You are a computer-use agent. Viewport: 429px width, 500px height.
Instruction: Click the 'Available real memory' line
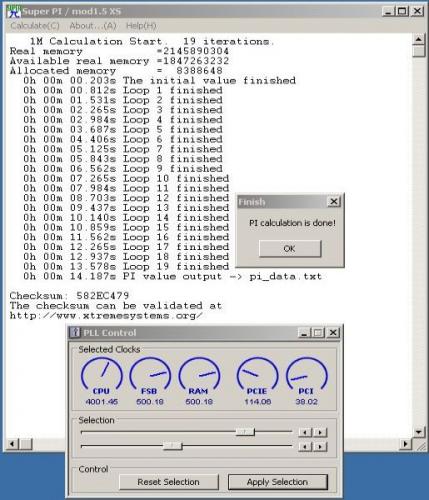[x=119, y=61]
